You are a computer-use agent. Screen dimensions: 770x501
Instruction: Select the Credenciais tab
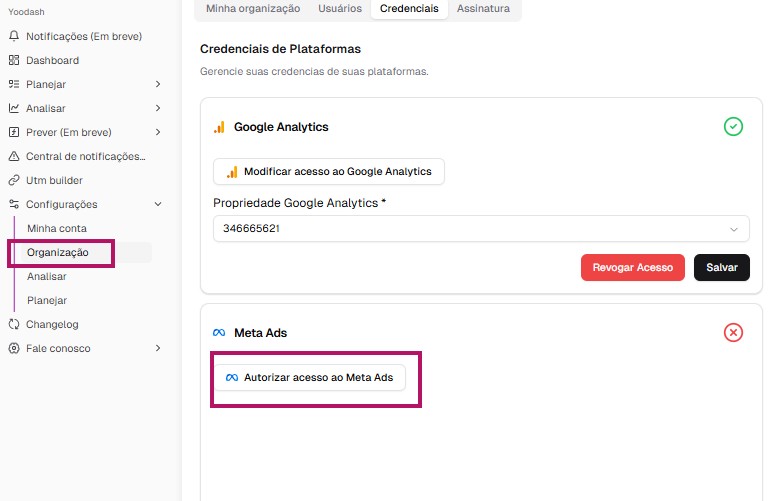click(x=409, y=8)
